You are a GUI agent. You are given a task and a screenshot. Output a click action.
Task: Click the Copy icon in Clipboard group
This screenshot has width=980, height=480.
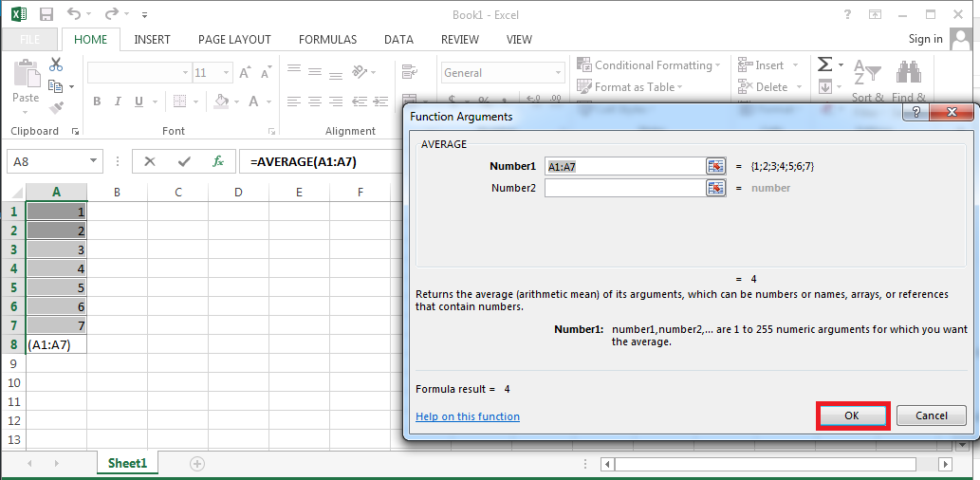pos(56,86)
